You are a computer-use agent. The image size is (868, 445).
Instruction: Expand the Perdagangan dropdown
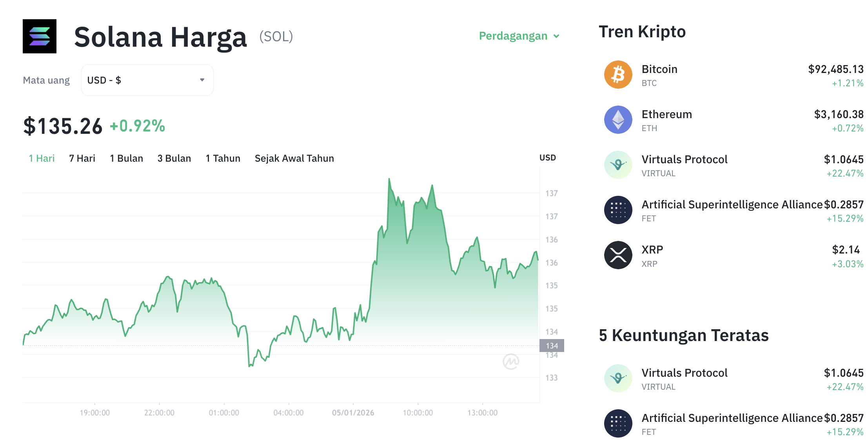click(x=519, y=36)
